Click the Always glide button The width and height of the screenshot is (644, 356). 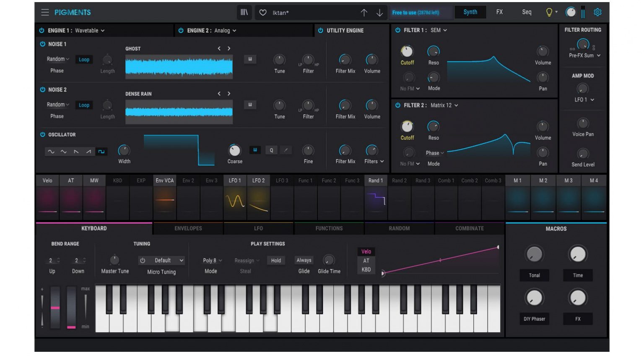point(304,260)
